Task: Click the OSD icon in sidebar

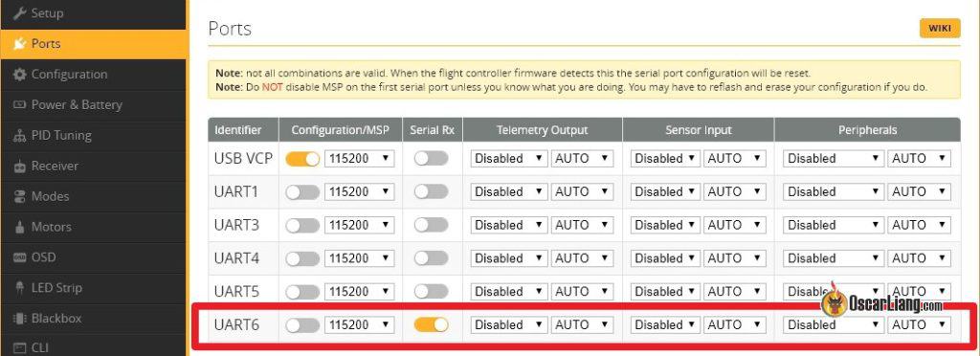Action: 20,257
